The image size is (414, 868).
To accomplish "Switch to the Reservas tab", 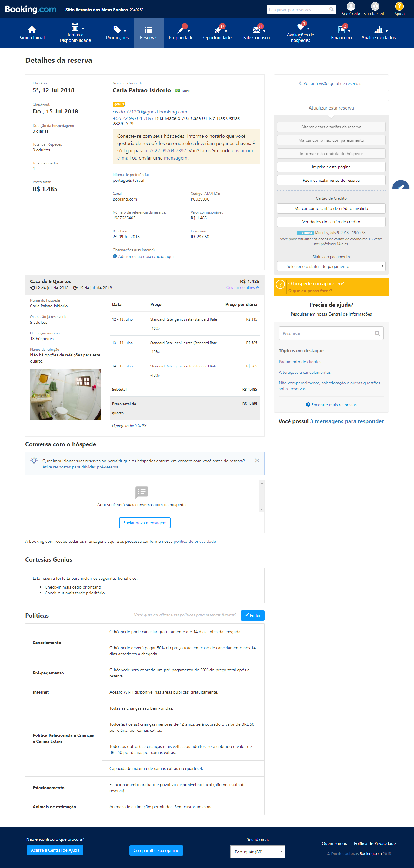I will coord(149,33).
